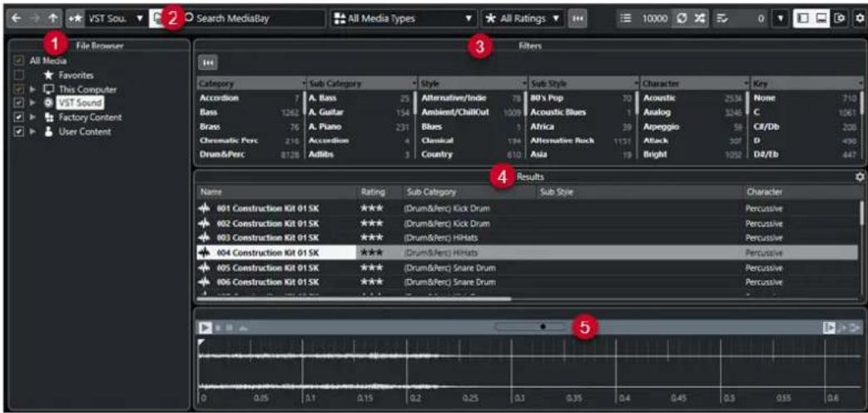868x413 pixels.
Task: Toggle the Favorites checkbox
Action: (18, 75)
